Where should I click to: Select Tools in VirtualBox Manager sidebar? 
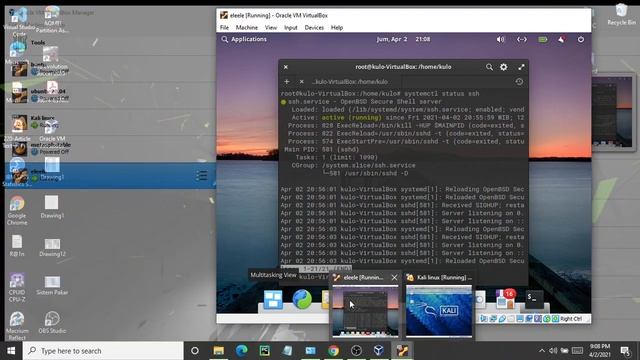click(x=38, y=42)
